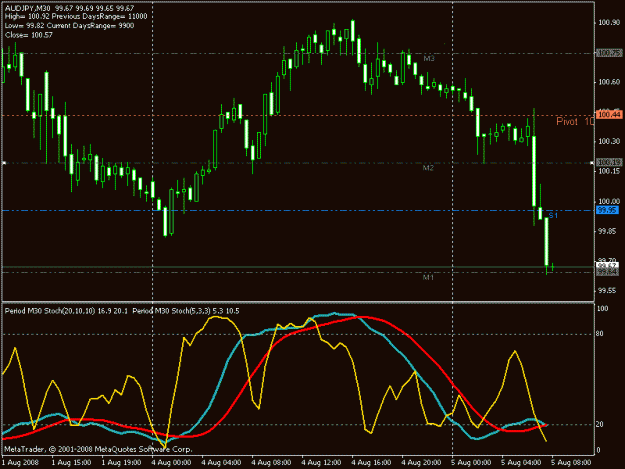
Task: Click the '5 Aug 04:00' time label
Action: tap(521, 463)
